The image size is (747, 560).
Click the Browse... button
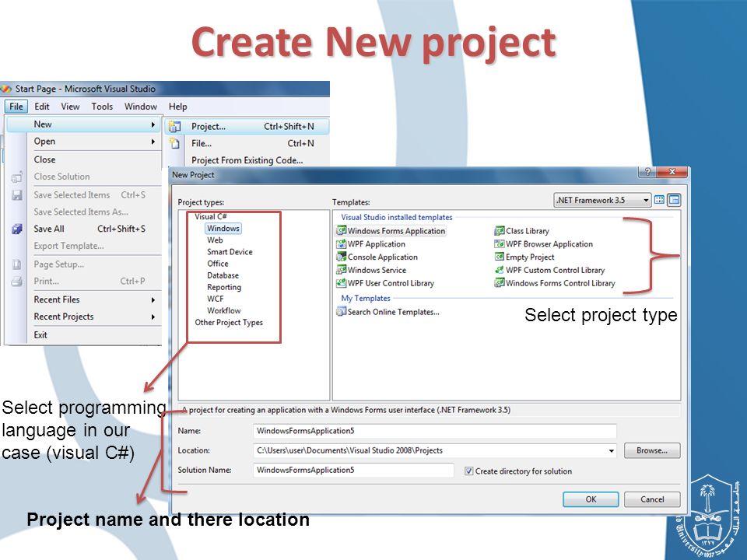[652, 450]
